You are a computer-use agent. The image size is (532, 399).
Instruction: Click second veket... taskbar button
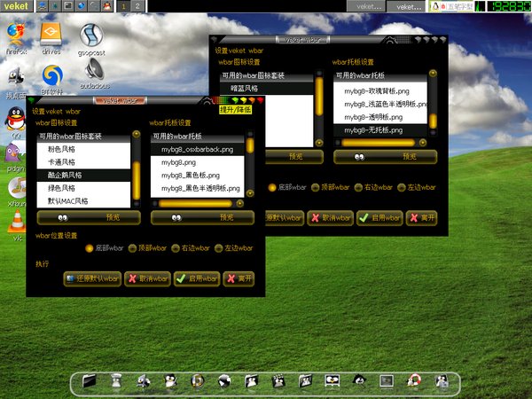pos(405,6)
